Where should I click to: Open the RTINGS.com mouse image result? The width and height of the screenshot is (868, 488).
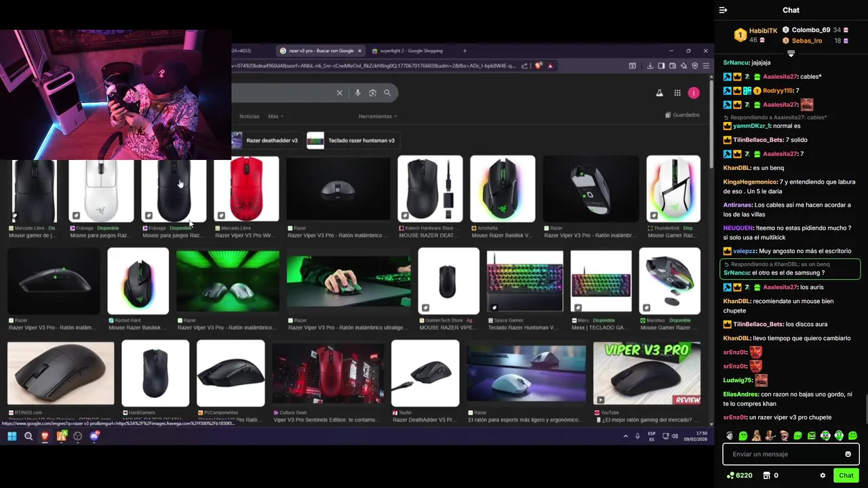coord(61,374)
